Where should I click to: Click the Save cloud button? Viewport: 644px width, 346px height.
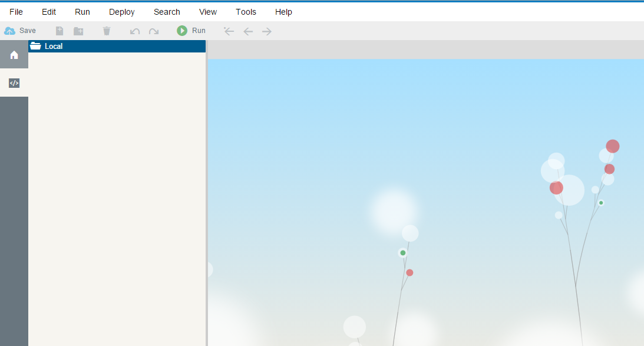(x=19, y=31)
